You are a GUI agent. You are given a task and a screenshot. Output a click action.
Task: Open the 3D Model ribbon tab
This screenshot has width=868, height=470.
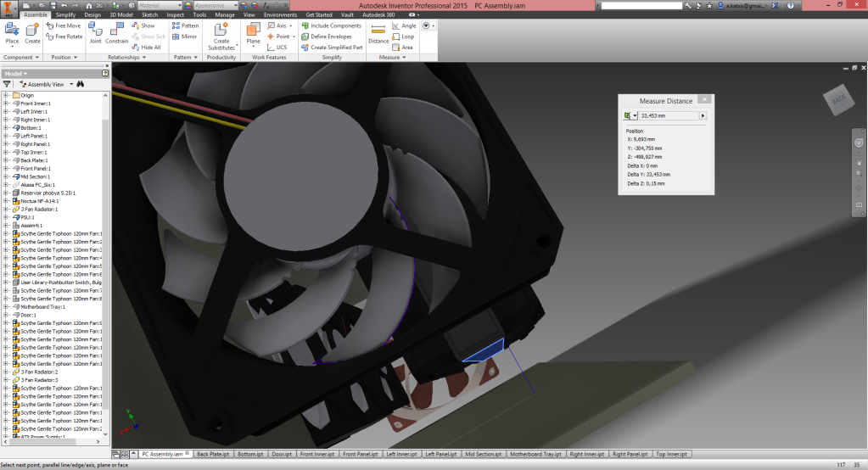120,15
